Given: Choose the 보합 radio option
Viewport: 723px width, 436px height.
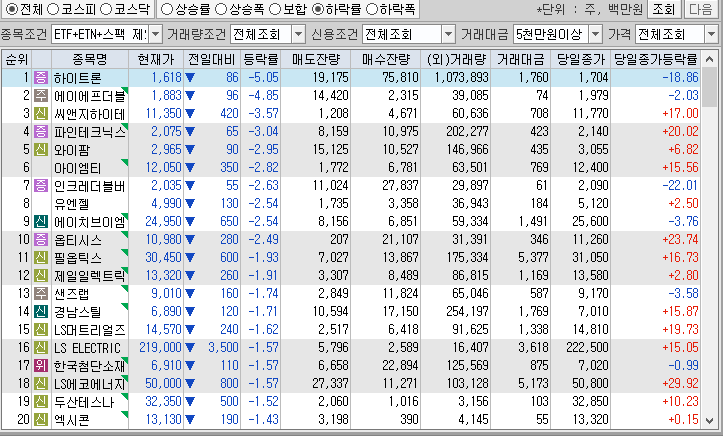Looking at the screenshot, I should [x=275, y=9].
